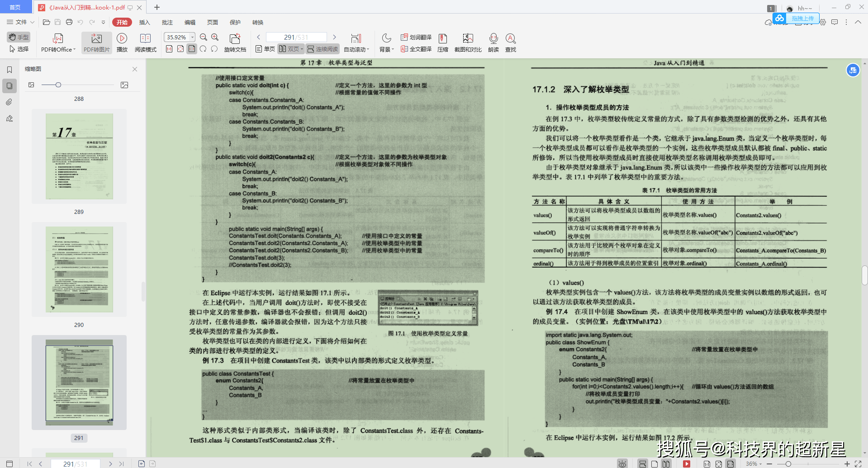The height and width of the screenshot is (468, 868).
Task: Select page 289 thumbnail
Action: coord(79,156)
